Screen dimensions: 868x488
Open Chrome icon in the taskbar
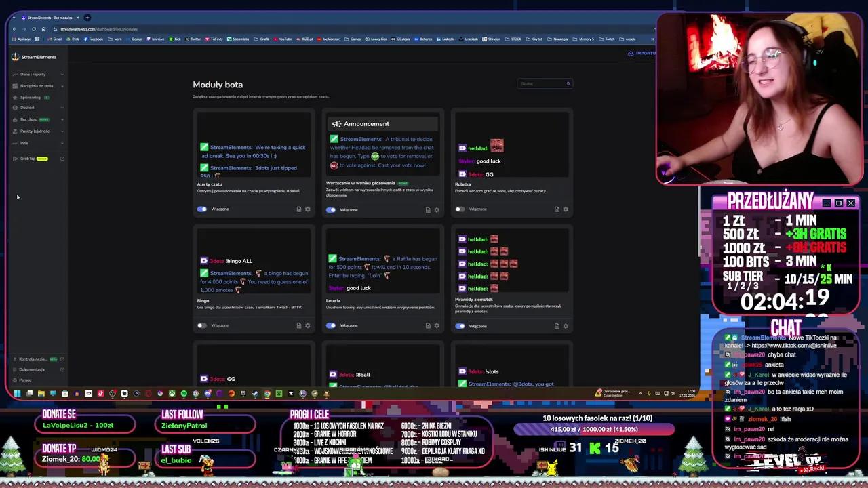[x=267, y=393]
